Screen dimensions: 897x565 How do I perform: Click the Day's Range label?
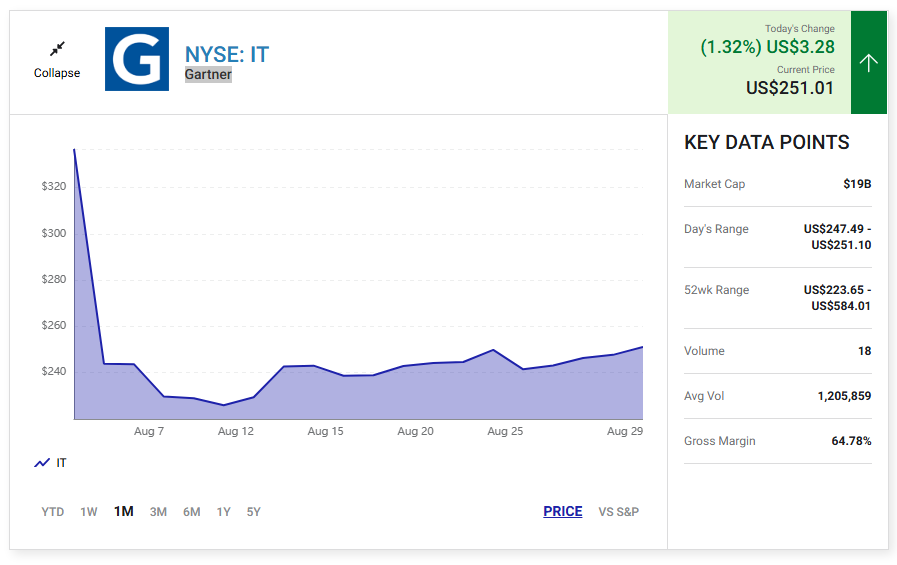pos(716,229)
